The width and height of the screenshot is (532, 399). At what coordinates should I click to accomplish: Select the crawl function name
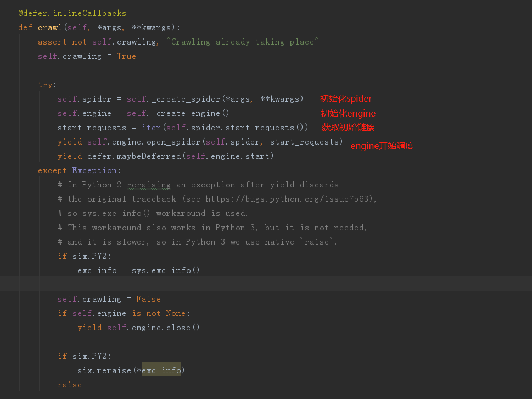tap(49, 27)
